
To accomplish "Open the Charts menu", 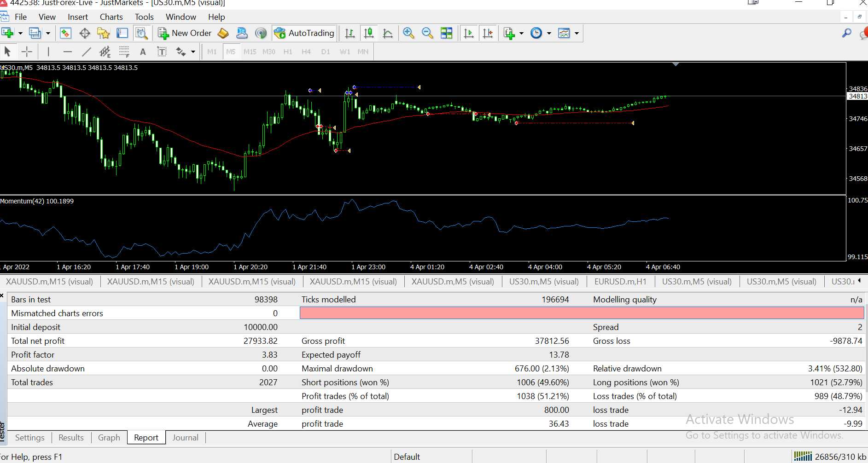I will tap(111, 17).
